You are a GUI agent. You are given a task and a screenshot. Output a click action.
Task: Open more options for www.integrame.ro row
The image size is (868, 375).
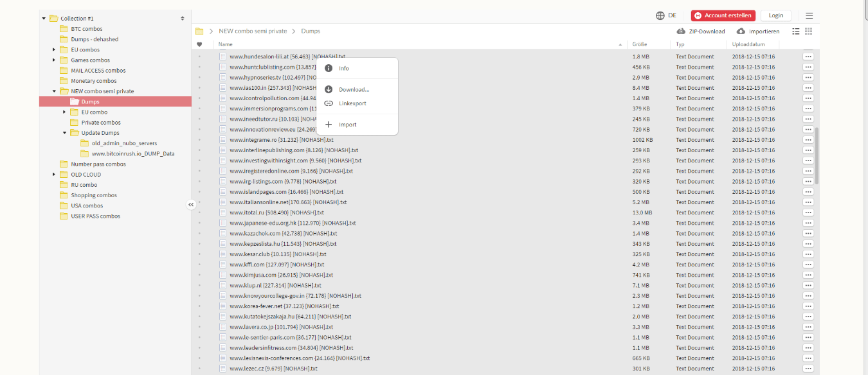(x=808, y=140)
